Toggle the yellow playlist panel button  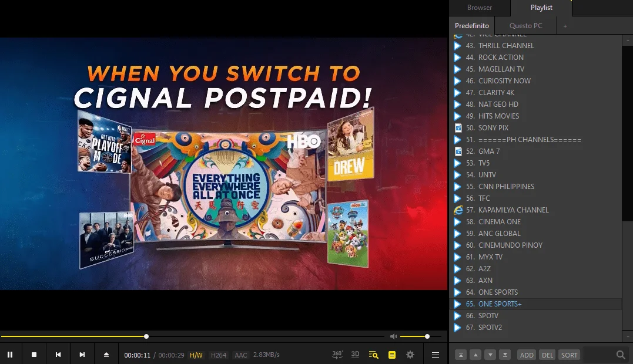click(391, 355)
